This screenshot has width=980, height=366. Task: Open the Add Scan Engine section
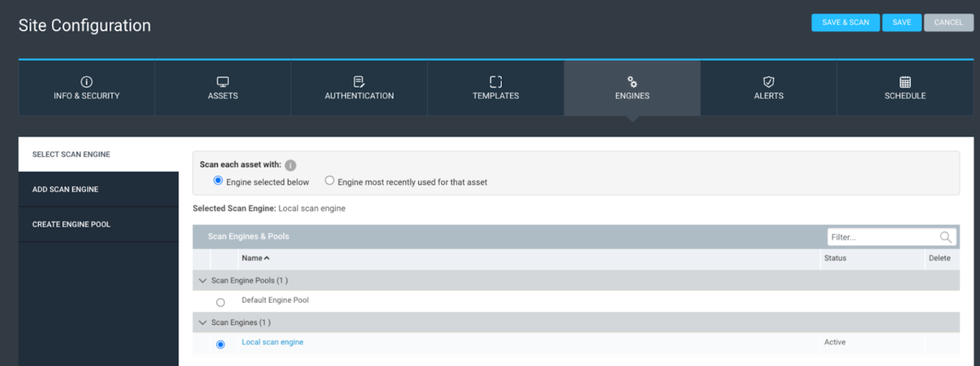pyautogui.click(x=65, y=190)
